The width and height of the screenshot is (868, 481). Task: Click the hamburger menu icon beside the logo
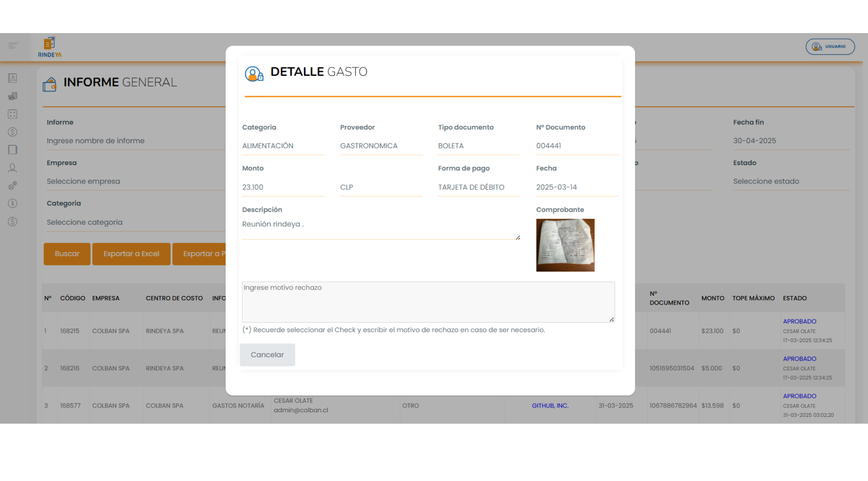[13, 46]
